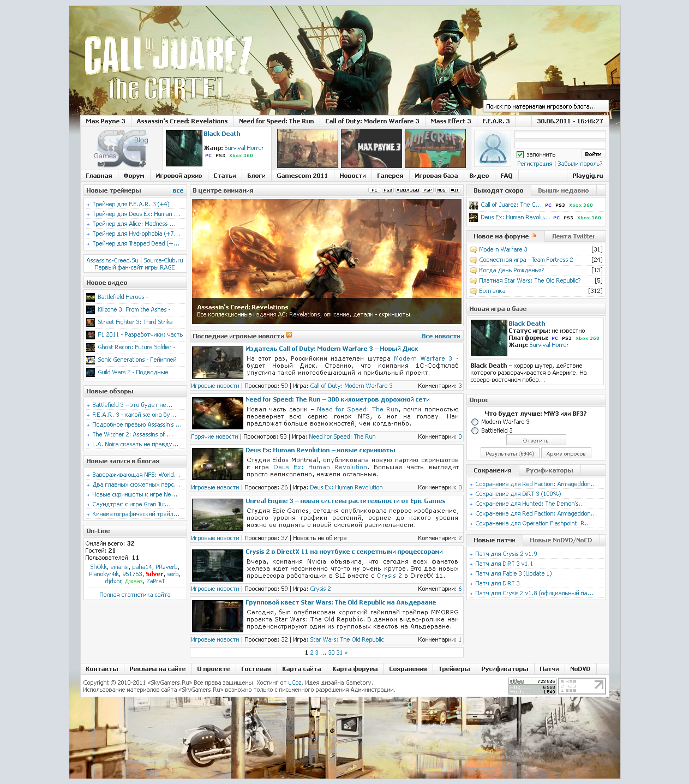Open Карта сайта footer link
The width and height of the screenshot is (689, 784).
302,669
